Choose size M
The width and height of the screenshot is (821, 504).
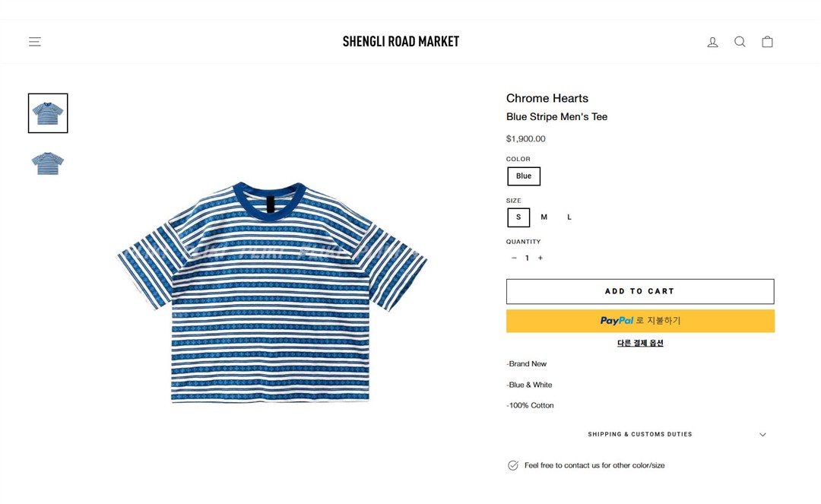click(544, 217)
